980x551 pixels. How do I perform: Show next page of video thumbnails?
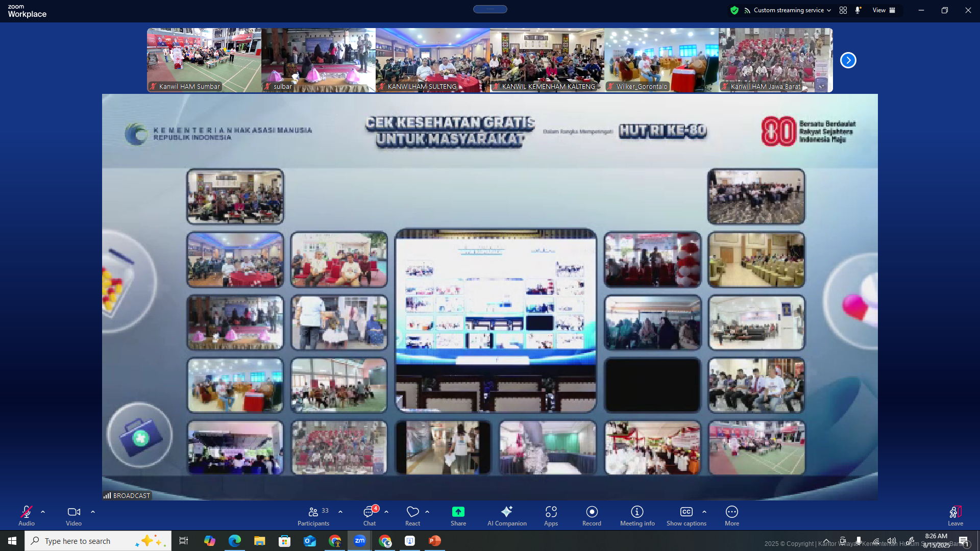point(848,60)
